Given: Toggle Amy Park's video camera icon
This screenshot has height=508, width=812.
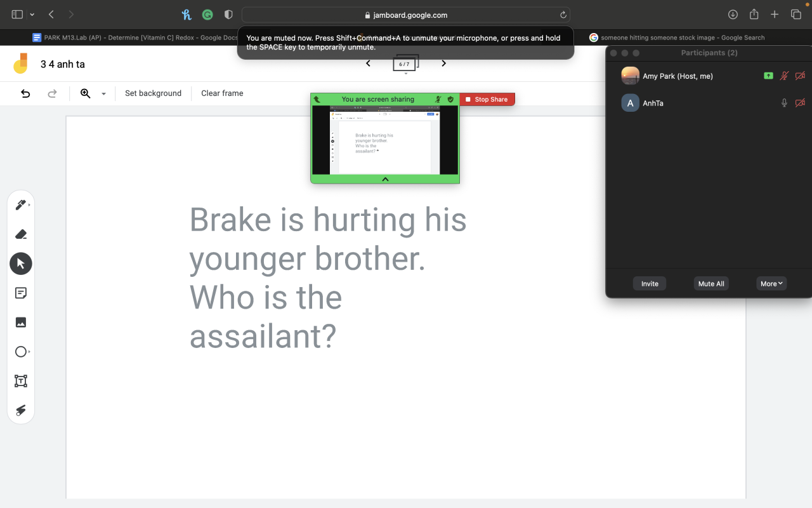Looking at the screenshot, I should [x=800, y=76].
